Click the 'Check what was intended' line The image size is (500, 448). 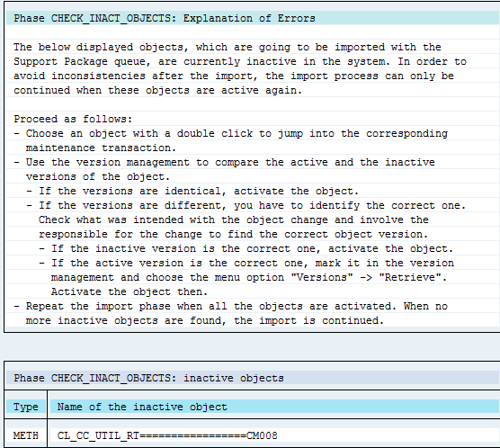234,220
